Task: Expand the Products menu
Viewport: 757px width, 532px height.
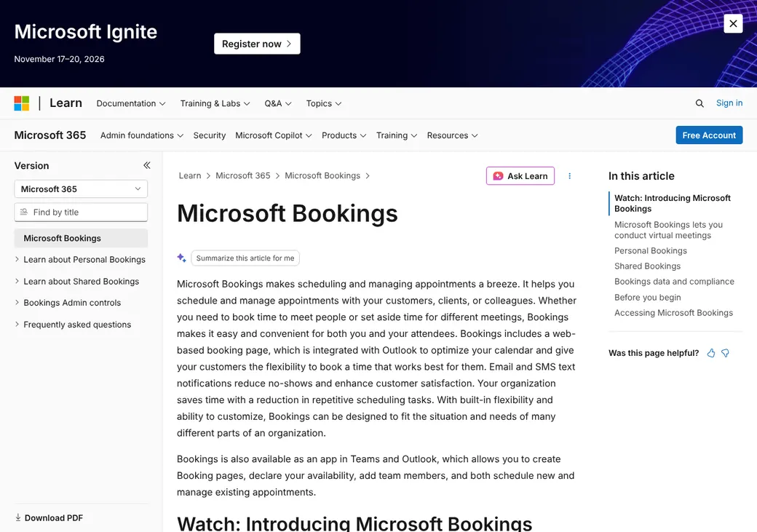Action: point(344,135)
